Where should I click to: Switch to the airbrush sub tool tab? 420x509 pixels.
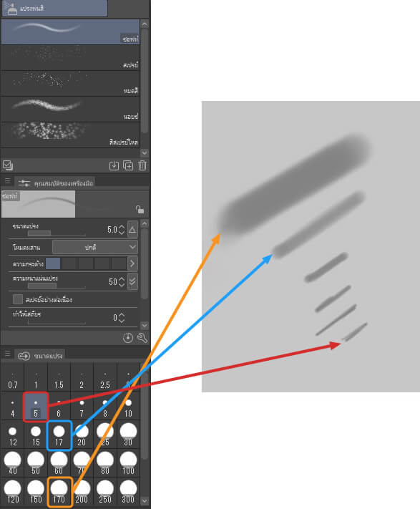click(x=54, y=8)
